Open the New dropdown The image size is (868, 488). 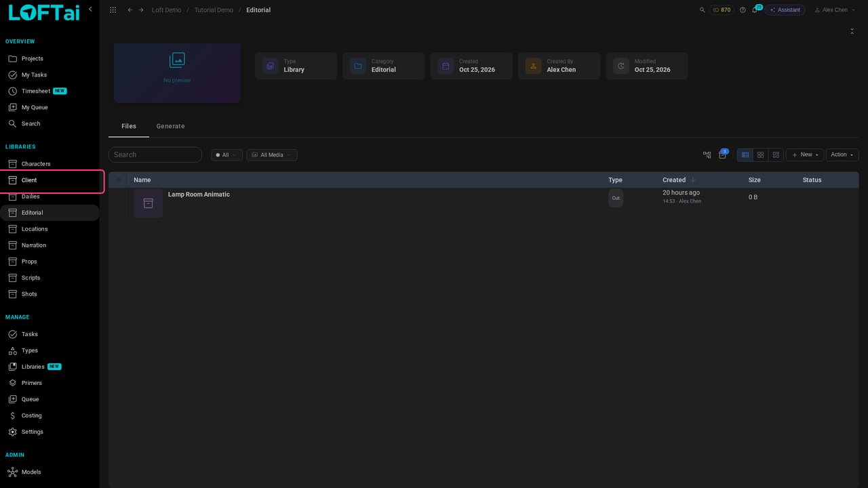pos(805,155)
